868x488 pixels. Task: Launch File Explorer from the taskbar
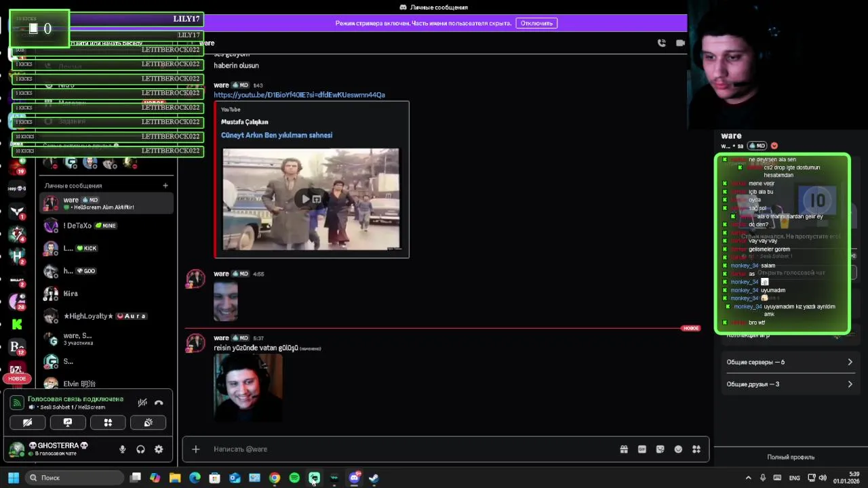175,478
